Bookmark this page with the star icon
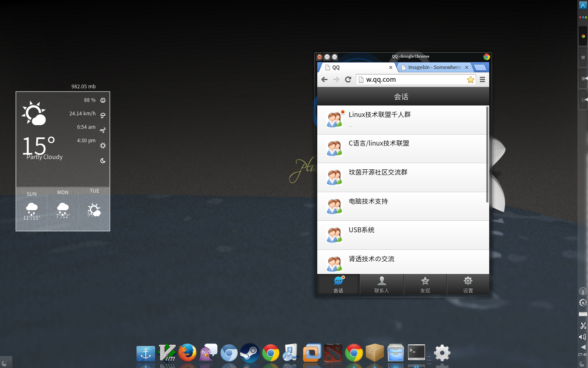The image size is (588, 368). point(470,80)
